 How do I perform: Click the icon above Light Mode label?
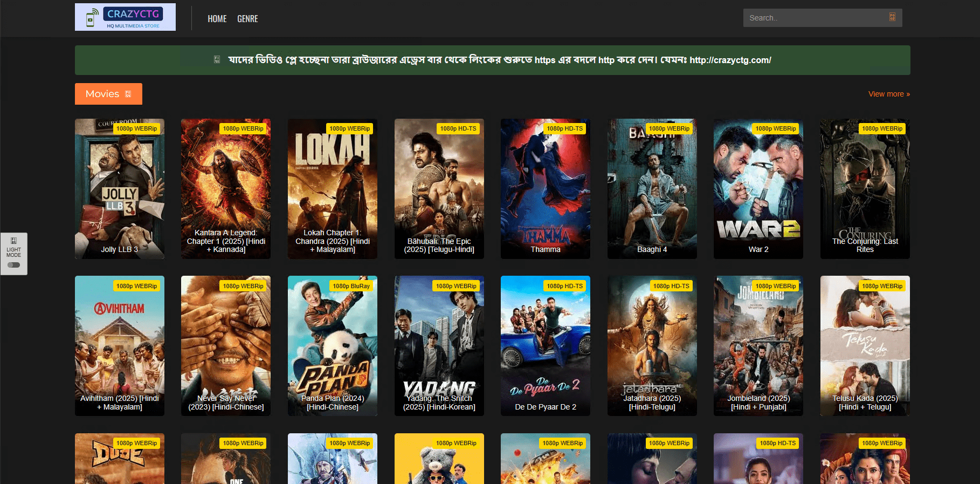tap(13, 241)
